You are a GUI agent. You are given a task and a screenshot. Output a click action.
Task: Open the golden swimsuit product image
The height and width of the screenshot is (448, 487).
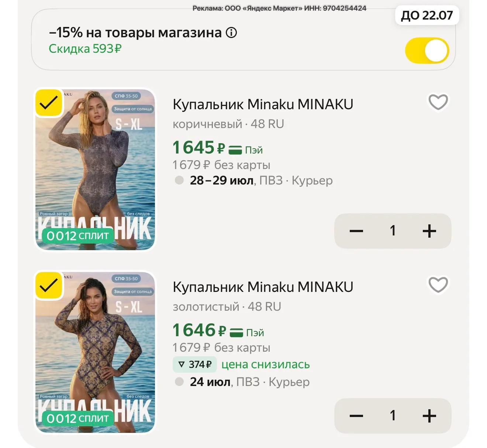[95, 352]
